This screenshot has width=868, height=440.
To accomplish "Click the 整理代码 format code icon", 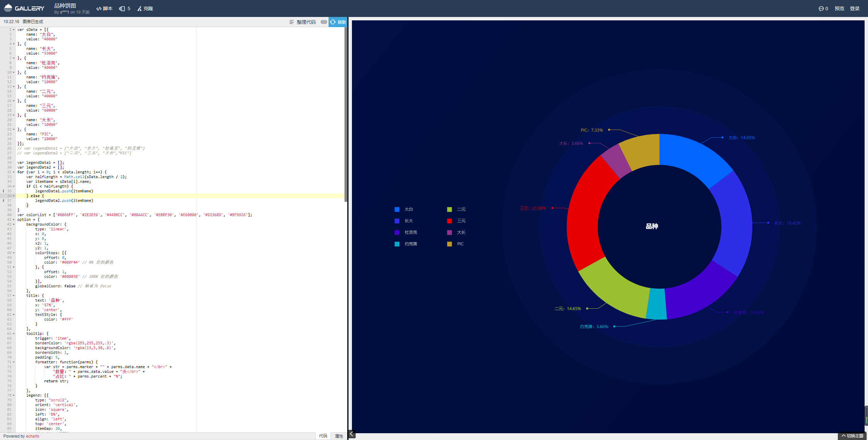I will coord(292,22).
